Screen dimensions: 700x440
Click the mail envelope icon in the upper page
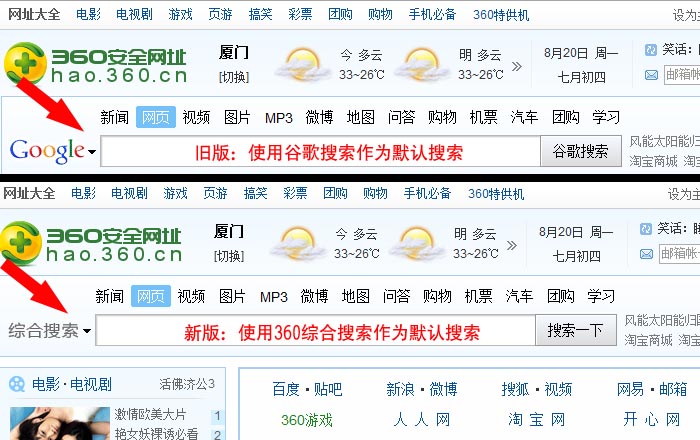pos(651,75)
